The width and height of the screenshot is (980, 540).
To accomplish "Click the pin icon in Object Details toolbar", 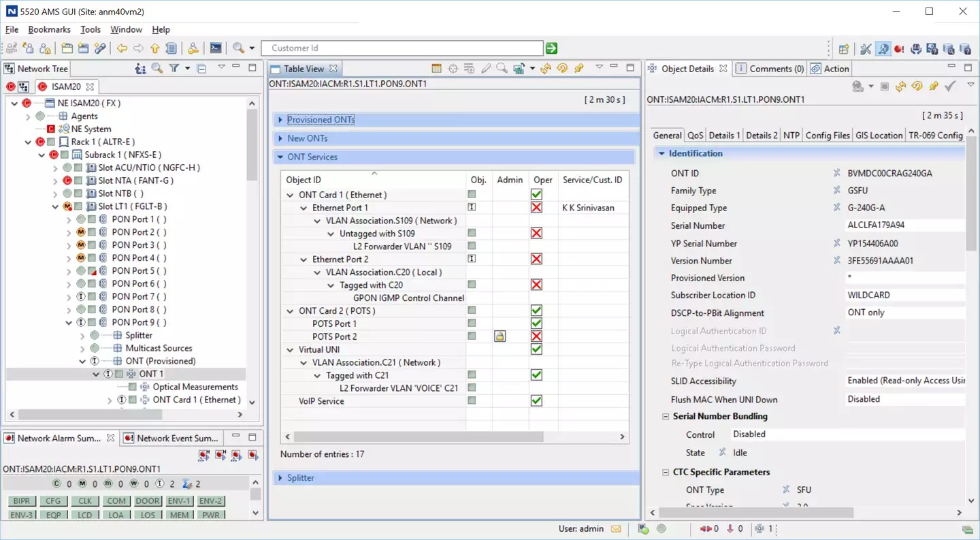I will [x=934, y=86].
